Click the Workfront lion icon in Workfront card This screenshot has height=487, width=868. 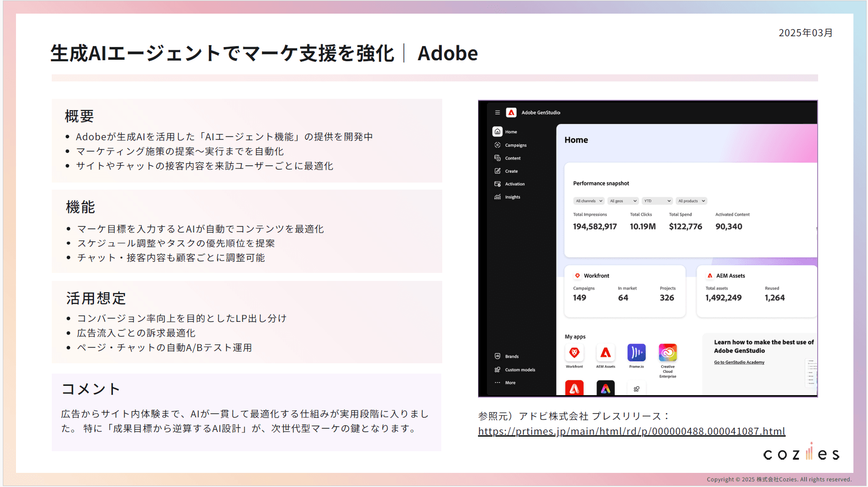click(x=577, y=276)
